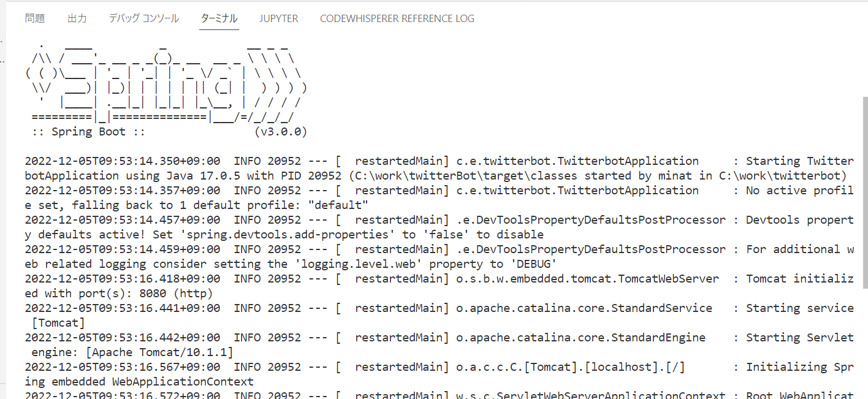Click 'o.a.c.c.C.[Tomcat].[localhost].[/]' logger name

coord(571,367)
